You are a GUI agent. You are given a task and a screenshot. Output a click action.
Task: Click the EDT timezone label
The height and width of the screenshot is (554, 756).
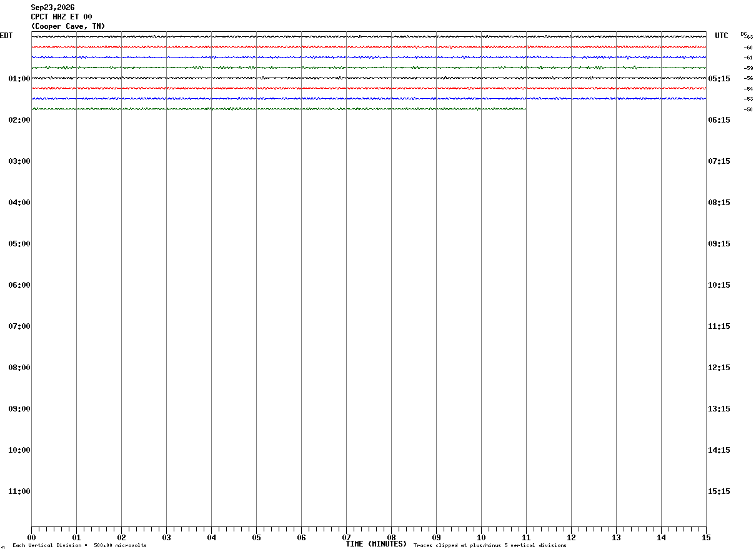6,36
